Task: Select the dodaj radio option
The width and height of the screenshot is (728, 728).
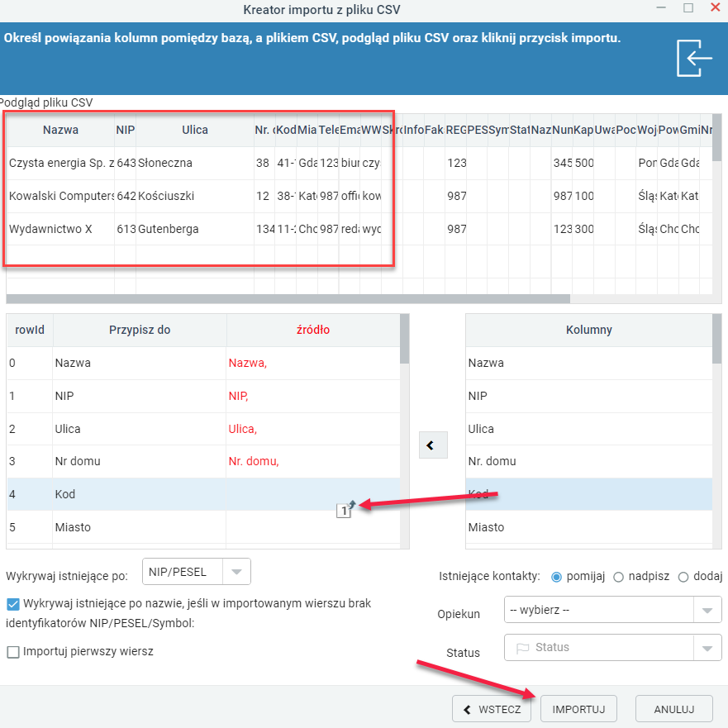Action: [x=683, y=577]
